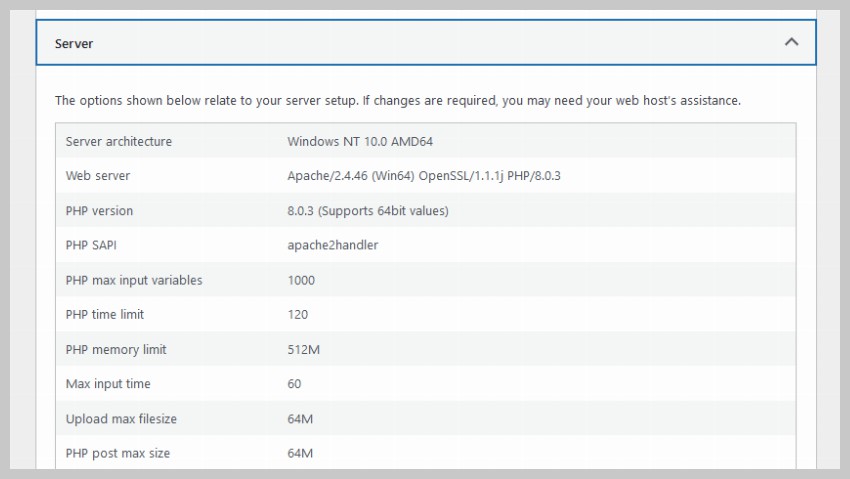This screenshot has width=850, height=479.
Task: Click the Apache/2.4.46 web server value
Action: 425,176
